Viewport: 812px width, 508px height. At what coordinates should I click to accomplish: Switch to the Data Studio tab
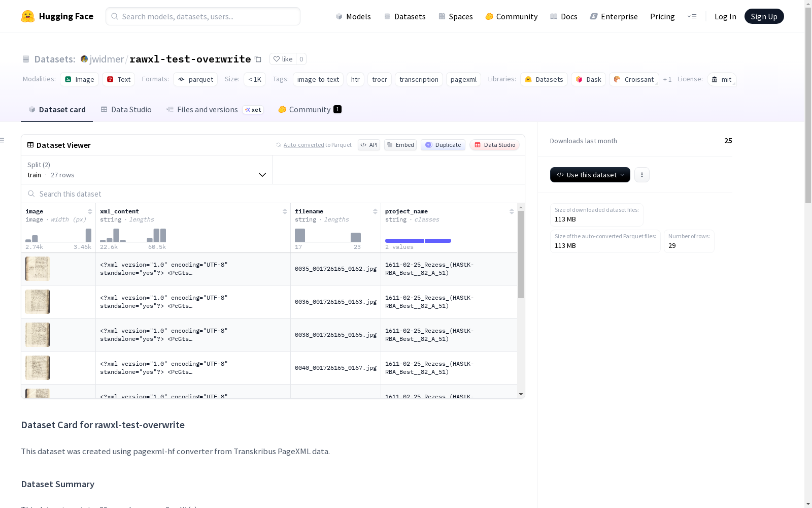tap(126, 109)
